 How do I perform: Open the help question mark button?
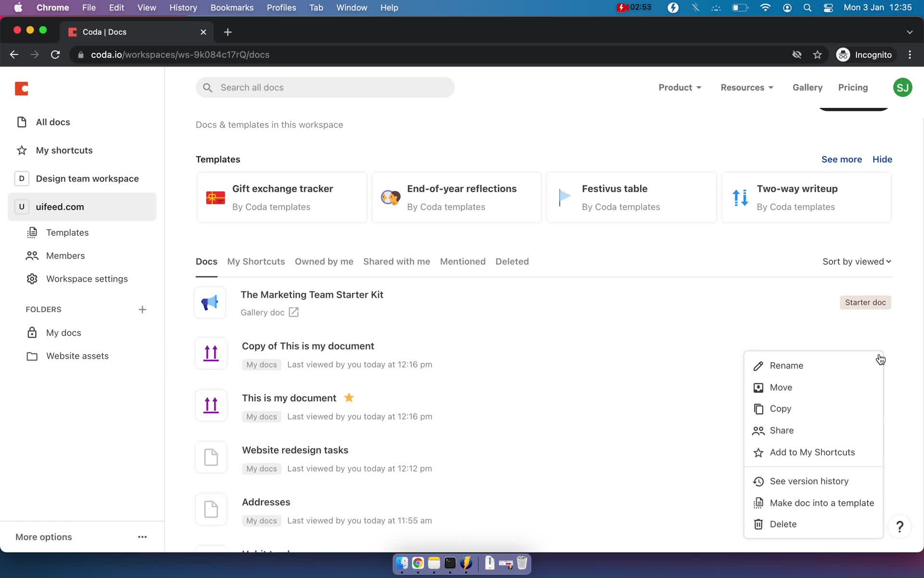point(899,526)
